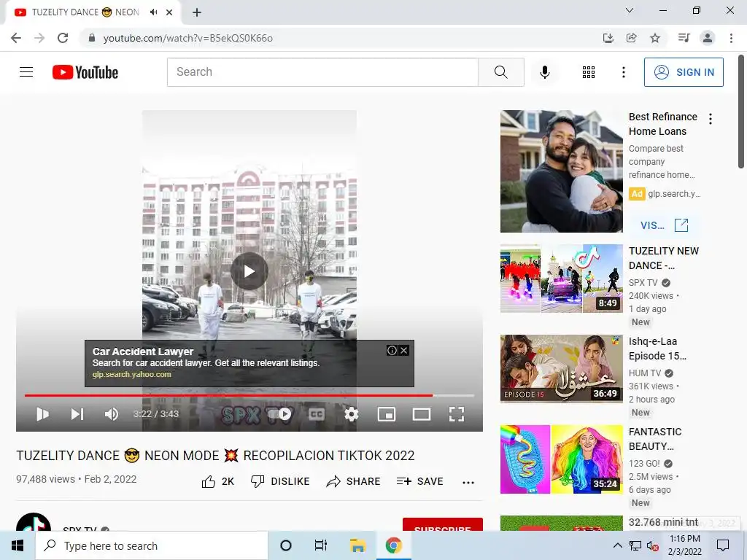Open 32.768 mini tnt video title
This screenshot has width=747, height=560.
[x=663, y=522]
